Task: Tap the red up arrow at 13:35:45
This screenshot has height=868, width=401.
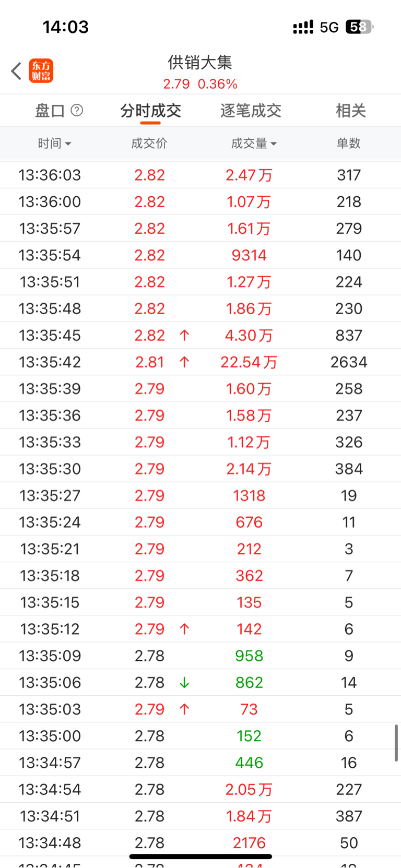Action: tap(184, 335)
